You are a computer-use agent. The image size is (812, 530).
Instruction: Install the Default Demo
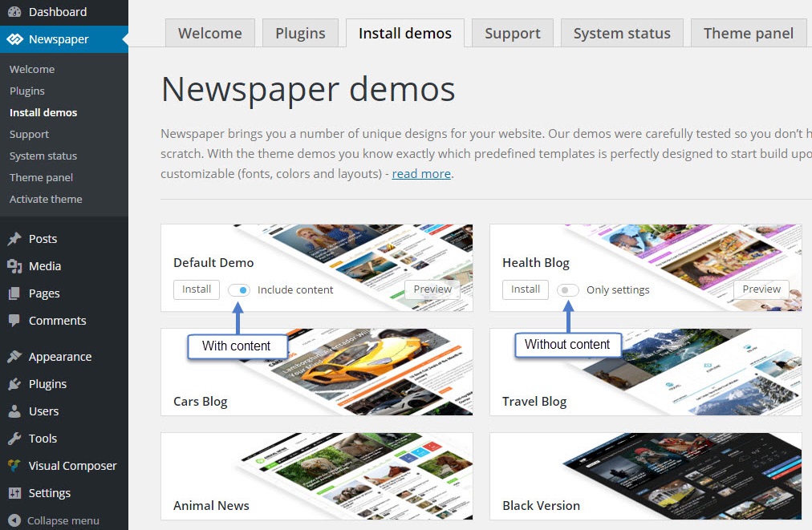(x=197, y=289)
